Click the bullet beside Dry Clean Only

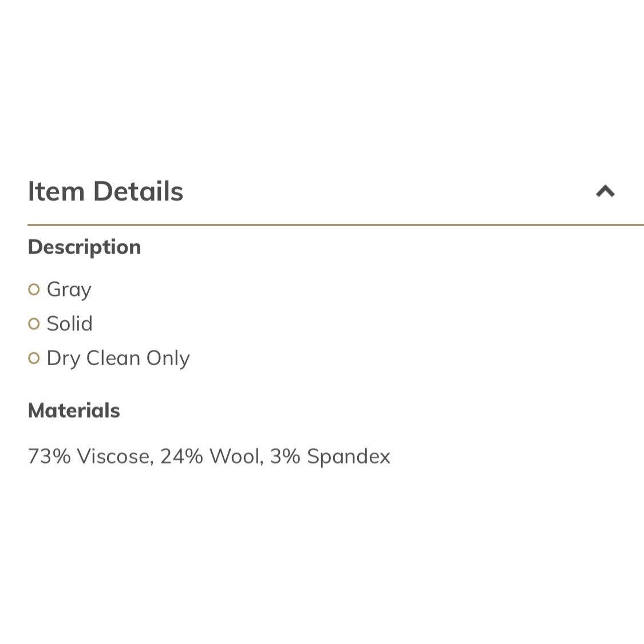(34, 358)
